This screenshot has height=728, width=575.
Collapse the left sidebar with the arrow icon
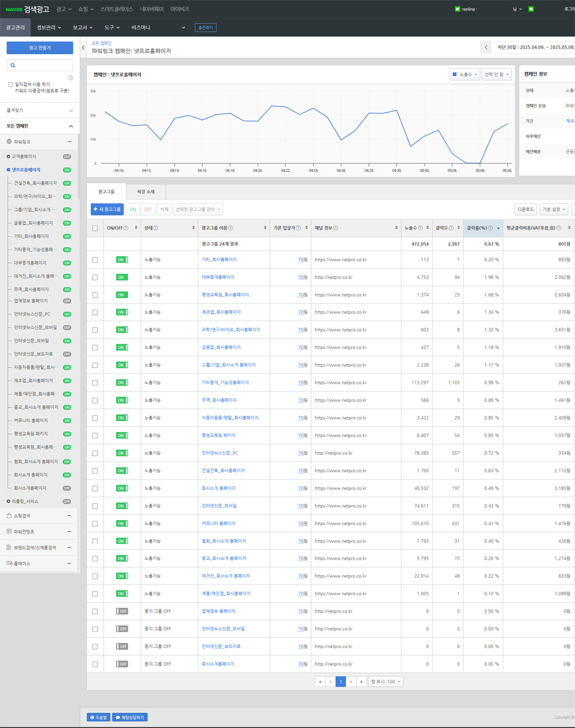click(x=83, y=48)
